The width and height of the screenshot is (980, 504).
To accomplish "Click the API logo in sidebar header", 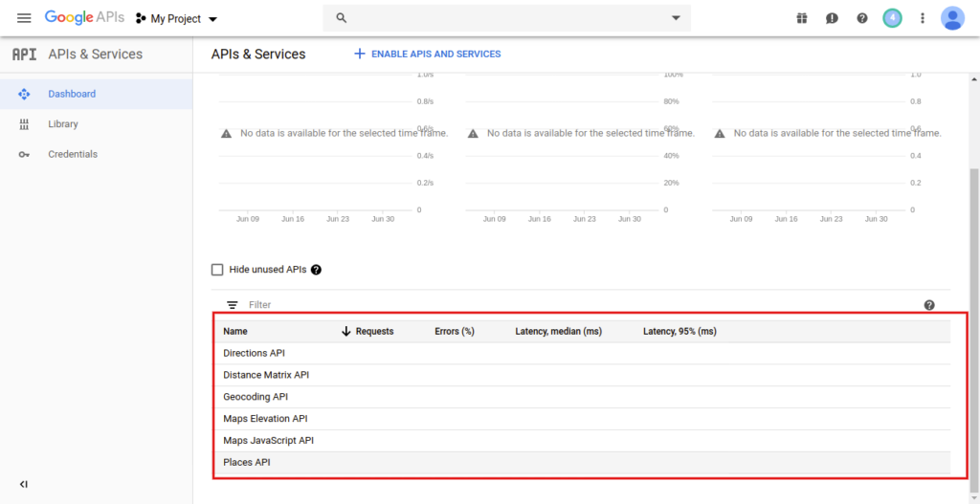I will click(x=24, y=55).
